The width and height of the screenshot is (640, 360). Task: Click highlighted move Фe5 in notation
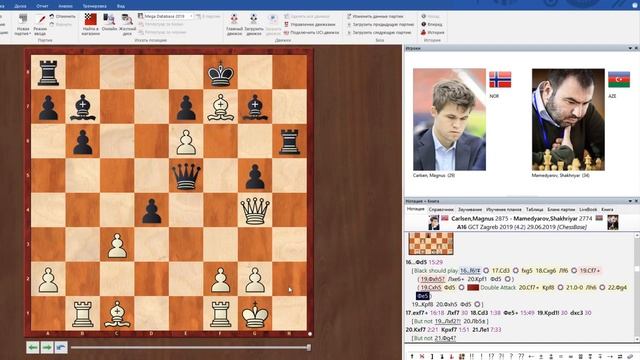(x=422, y=296)
